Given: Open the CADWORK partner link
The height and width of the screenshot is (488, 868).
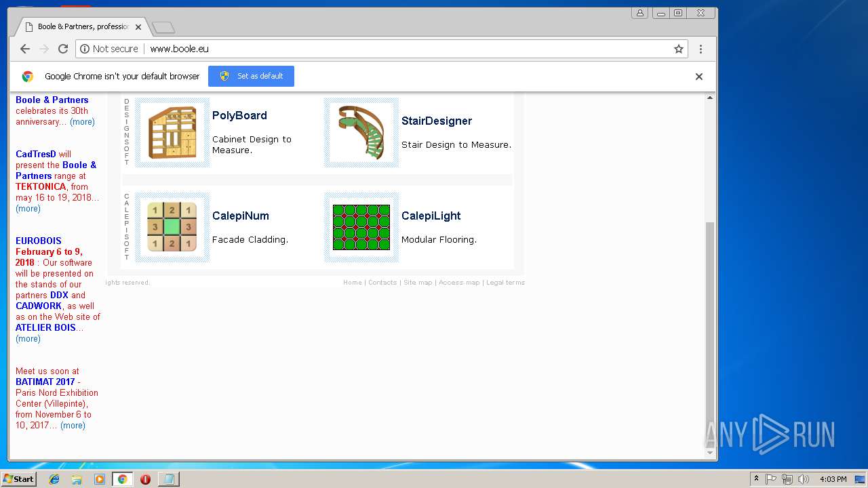Looking at the screenshot, I should click(39, 306).
